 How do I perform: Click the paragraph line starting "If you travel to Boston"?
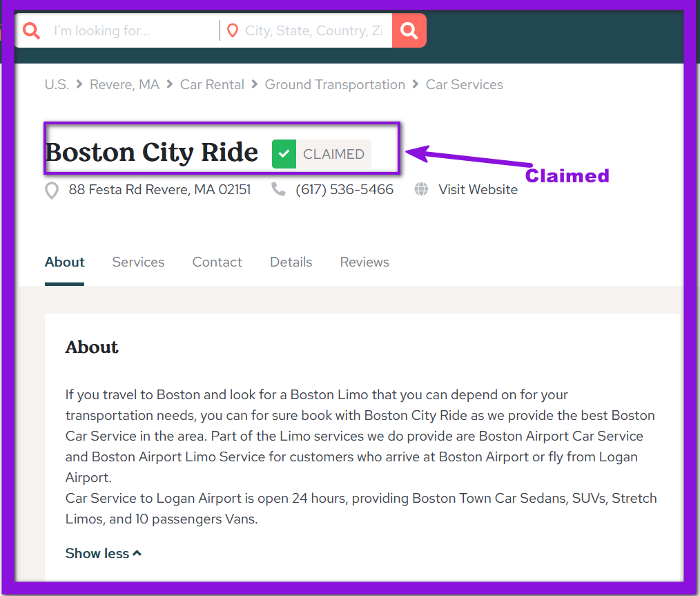[316, 394]
